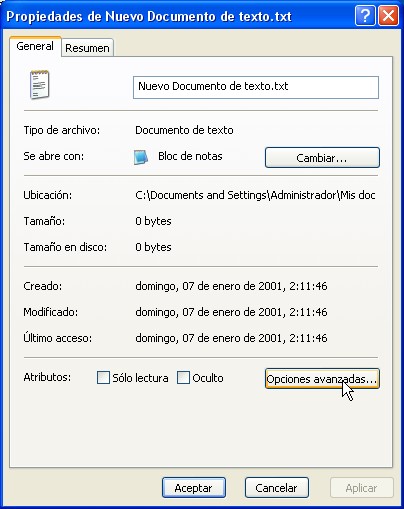This screenshot has height=509, width=404.
Task: Open Opciones avanzadas dialog
Action: point(322,379)
